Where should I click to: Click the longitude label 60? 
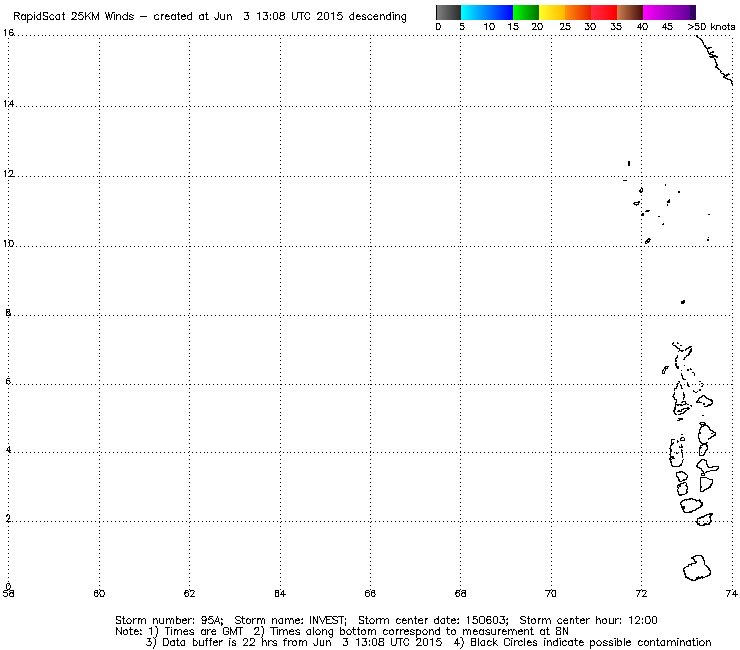tap(99, 593)
